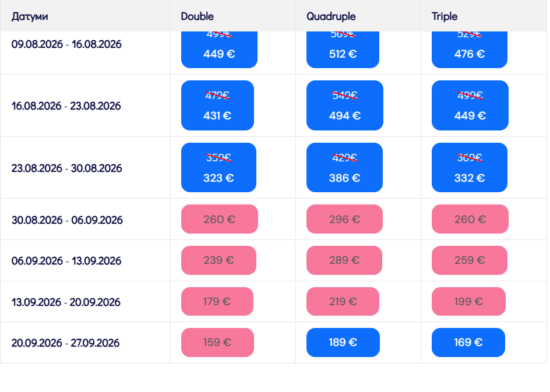This screenshot has height=392, width=550.
Task: Select the 431 € Double price button
Action: tap(217, 105)
